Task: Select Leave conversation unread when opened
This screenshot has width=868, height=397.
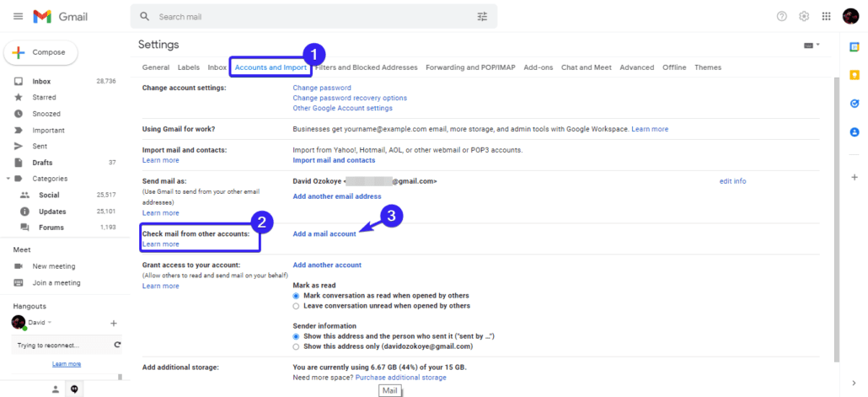Action: coord(296,306)
